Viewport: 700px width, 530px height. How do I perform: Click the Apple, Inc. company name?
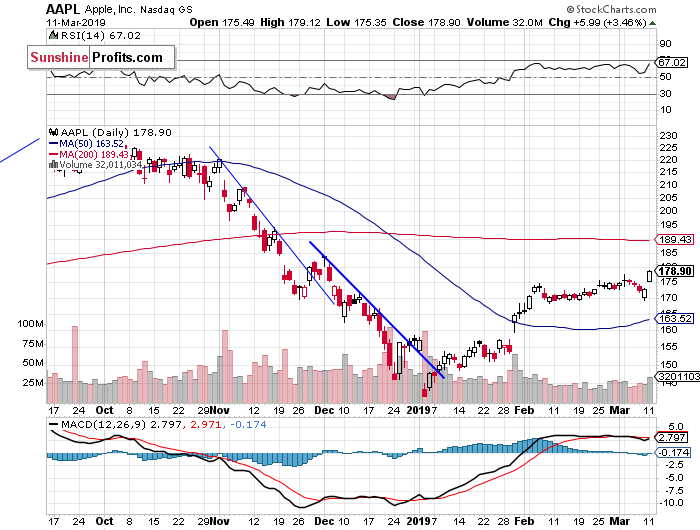[x=109, y=9]
